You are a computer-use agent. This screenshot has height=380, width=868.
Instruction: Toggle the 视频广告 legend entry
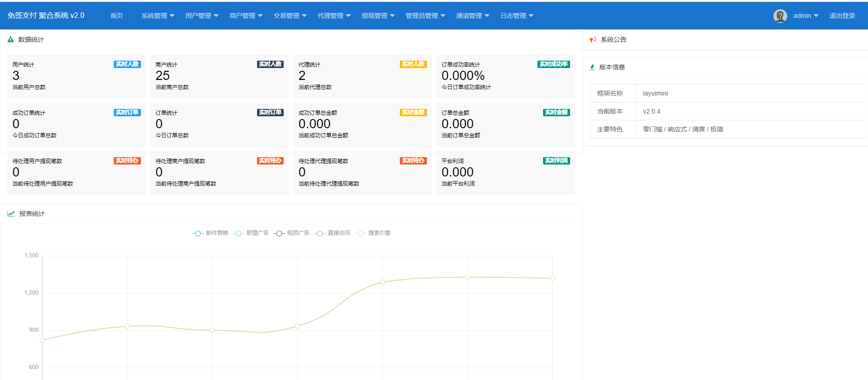click(x=291, y=233)
